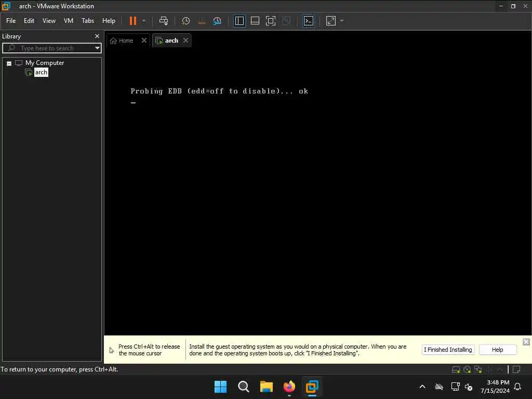Viewport: 532px width, 399px height.
Task: Click the I Finished Installing button
Action: [448, 350]
